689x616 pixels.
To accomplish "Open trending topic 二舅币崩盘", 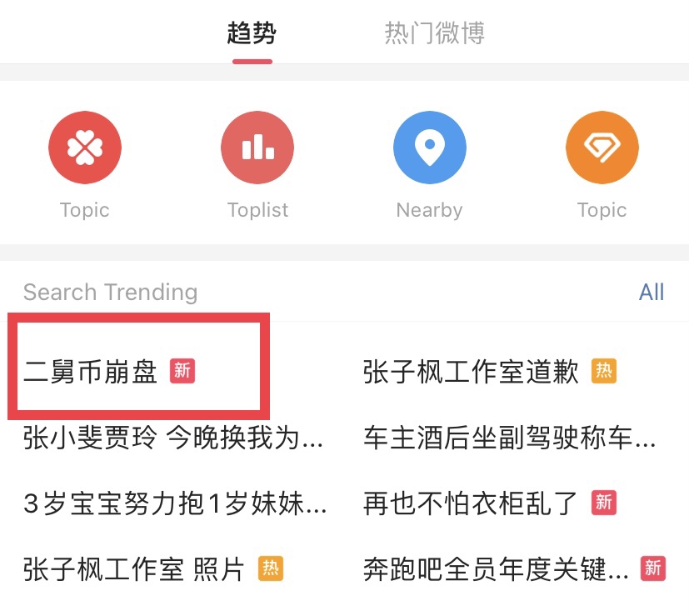I will click(90, 372).
